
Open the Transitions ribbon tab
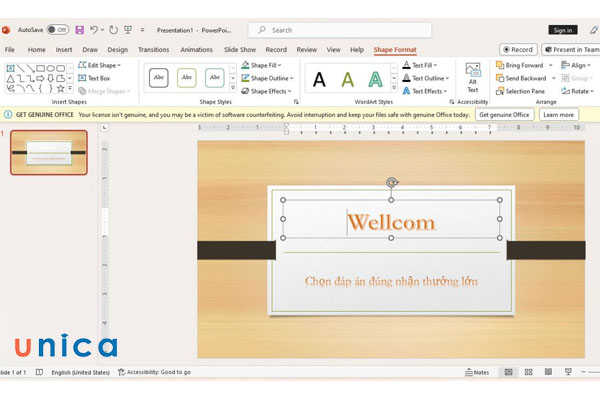[154, 49]
